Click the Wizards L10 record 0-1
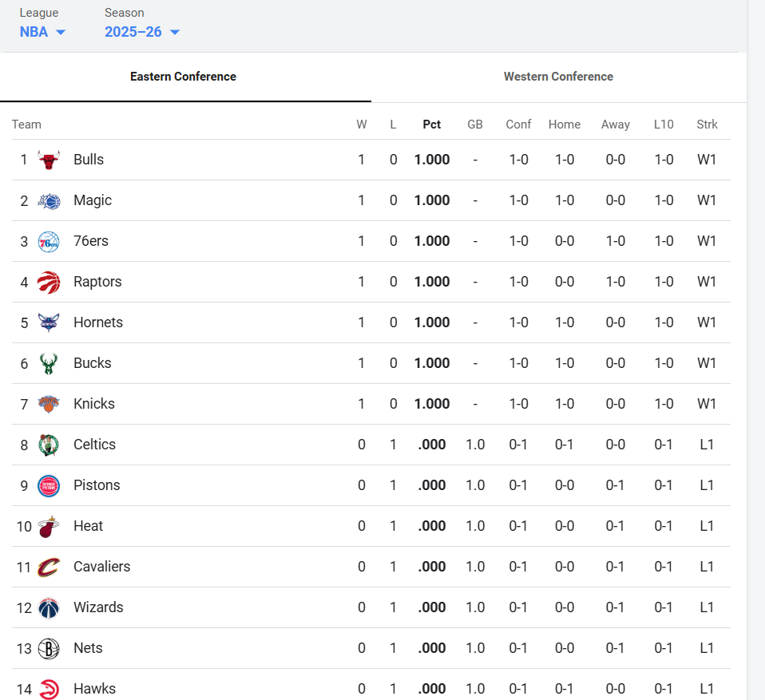Screen dimensions: 765x700 click(x=664, y=607)
